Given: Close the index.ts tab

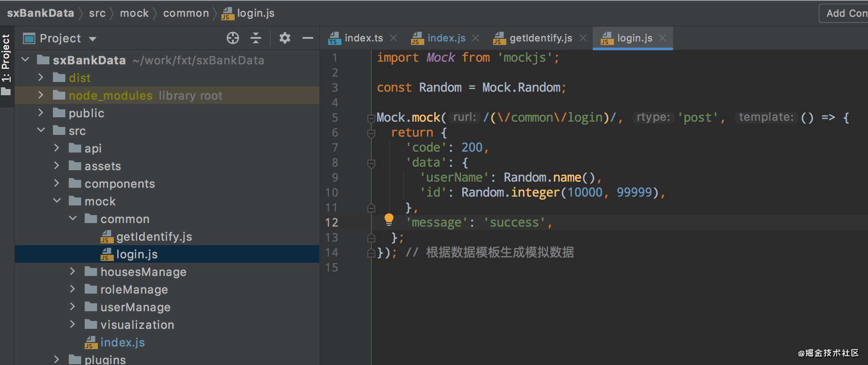Looking at the screenshot, I should [393, 38].
